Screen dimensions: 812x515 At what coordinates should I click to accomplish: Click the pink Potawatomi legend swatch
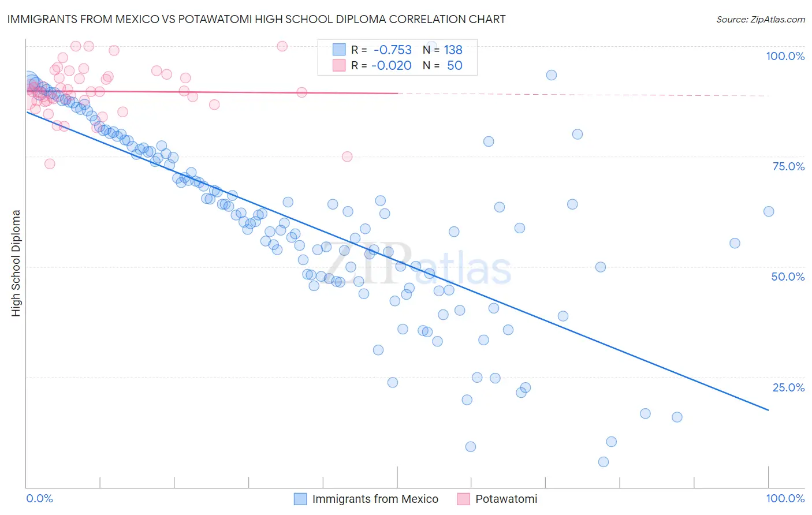(463, 499)
